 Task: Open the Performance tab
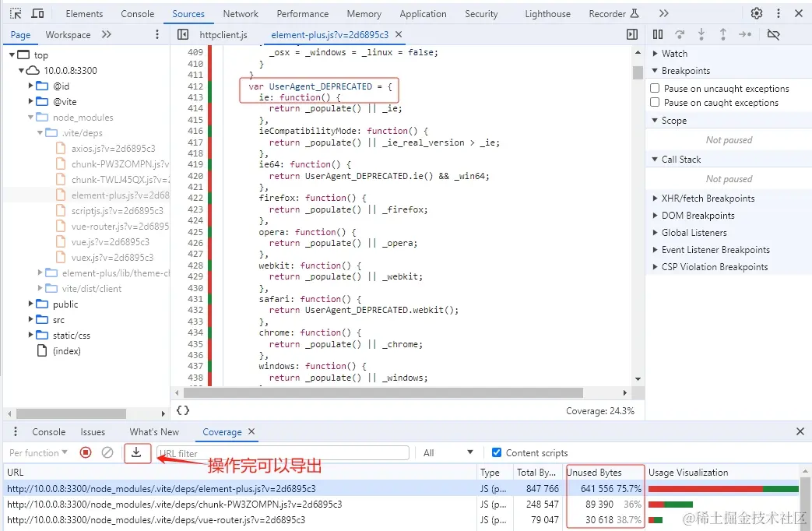302,14
